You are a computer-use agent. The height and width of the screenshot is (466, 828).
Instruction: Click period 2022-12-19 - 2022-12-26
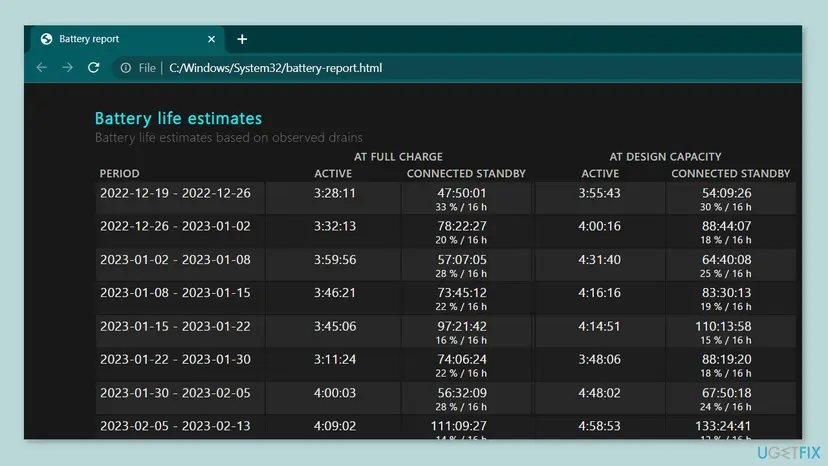(175, 193)
